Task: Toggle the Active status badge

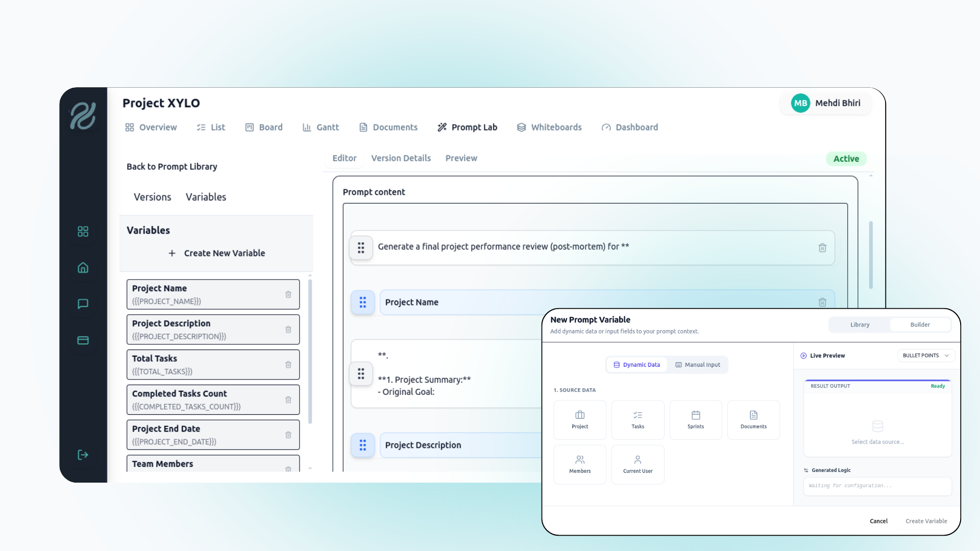Action: click(845, 159)
